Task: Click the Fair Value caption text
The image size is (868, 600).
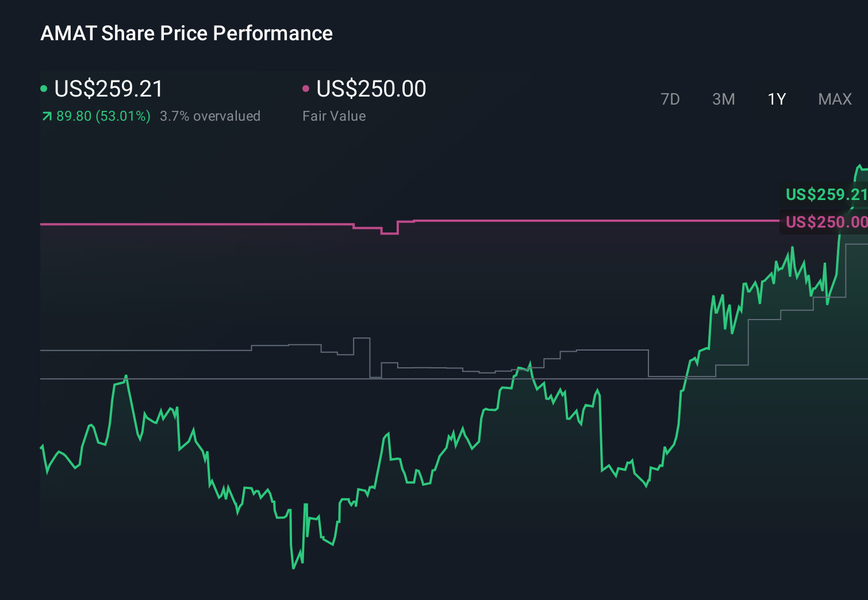Action: coord(334,116)
